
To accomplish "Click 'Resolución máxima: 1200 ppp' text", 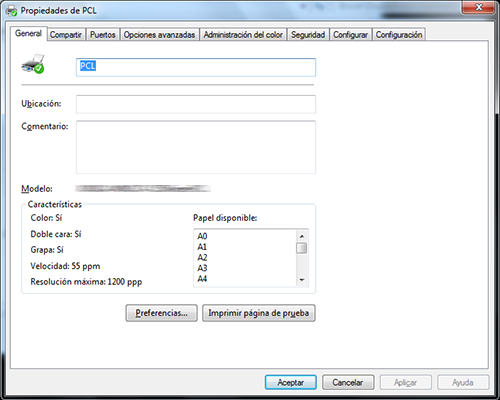I will pos(86,282).
